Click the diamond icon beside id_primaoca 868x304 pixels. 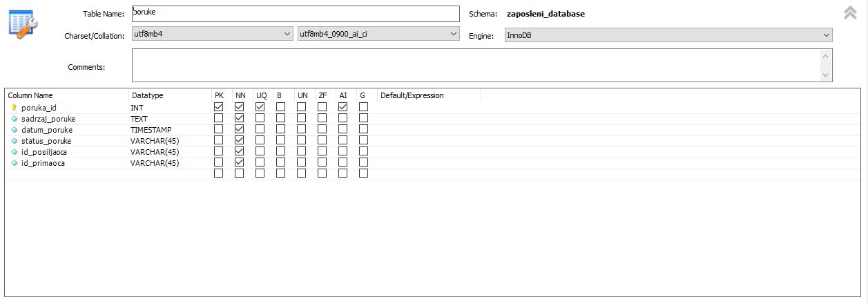pyautogui.click(x=14, y=163)
